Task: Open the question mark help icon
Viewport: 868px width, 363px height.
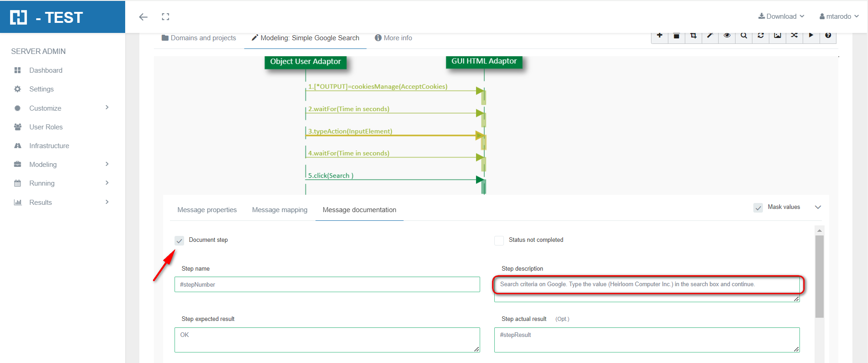Action: point(828,36)
